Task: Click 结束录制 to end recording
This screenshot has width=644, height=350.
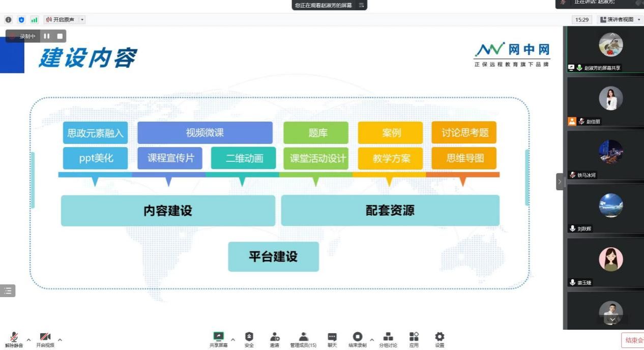Action: pyautogui.click(x=358, y=337)
